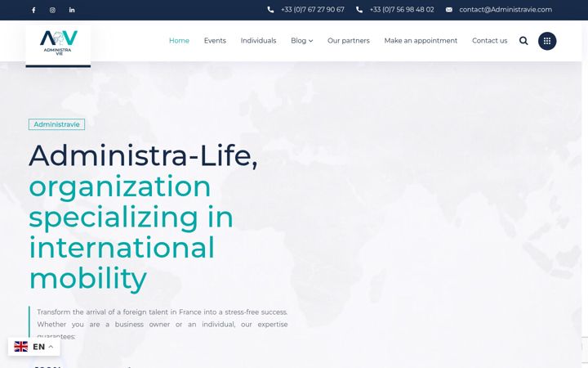Expand the EN language selector arrow

point(51,347)
